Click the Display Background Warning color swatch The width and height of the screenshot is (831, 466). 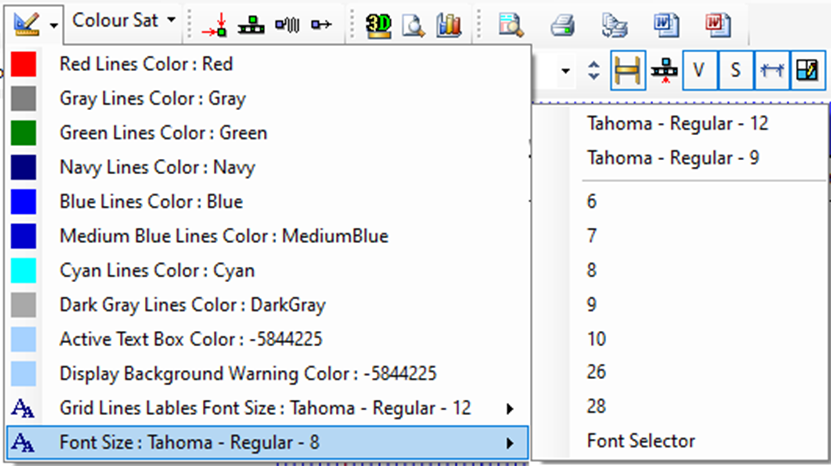coord(23,374)
